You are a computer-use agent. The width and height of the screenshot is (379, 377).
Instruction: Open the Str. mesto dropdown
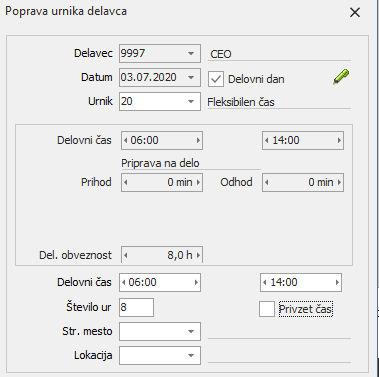[x=191, y=331]
